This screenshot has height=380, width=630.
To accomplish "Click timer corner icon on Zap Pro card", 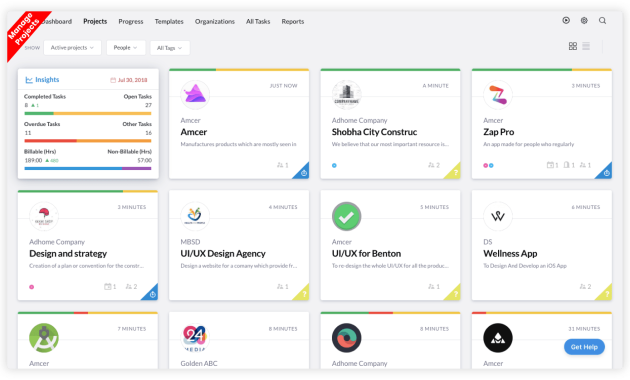I will coord(607,173).
